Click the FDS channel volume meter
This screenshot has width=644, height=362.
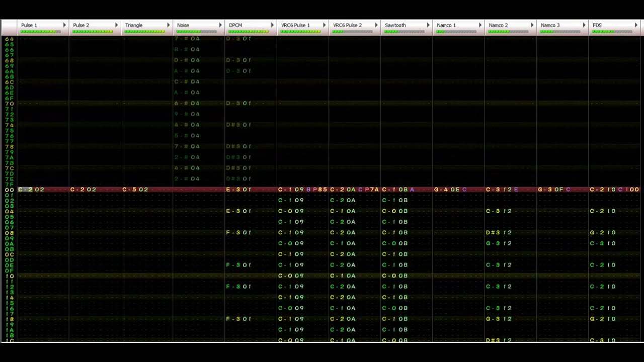(612, 32)
